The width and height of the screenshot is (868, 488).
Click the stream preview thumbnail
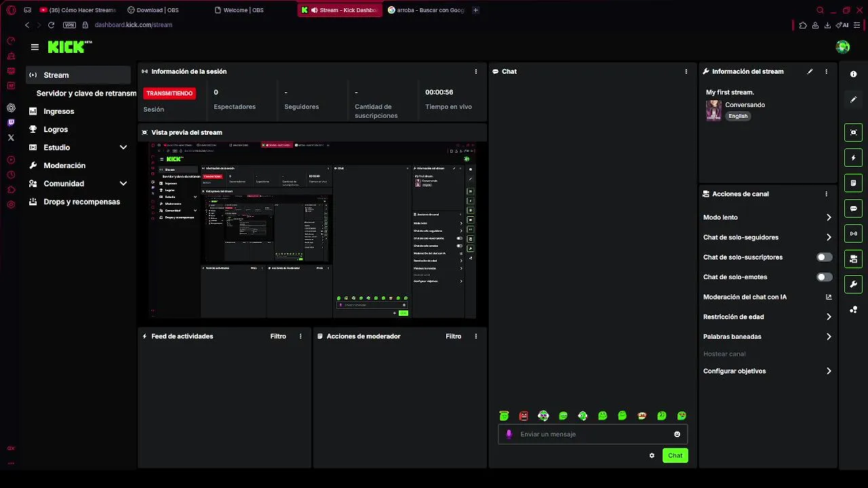coord(312,230)
